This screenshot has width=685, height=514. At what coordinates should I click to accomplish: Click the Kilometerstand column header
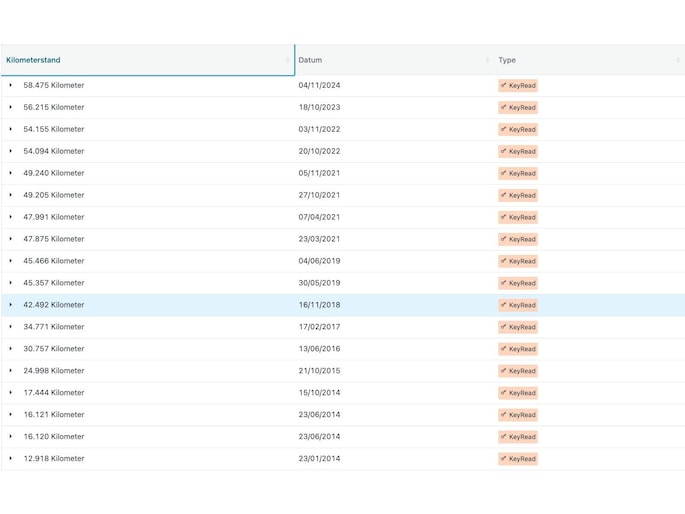(x=34, y=60)
